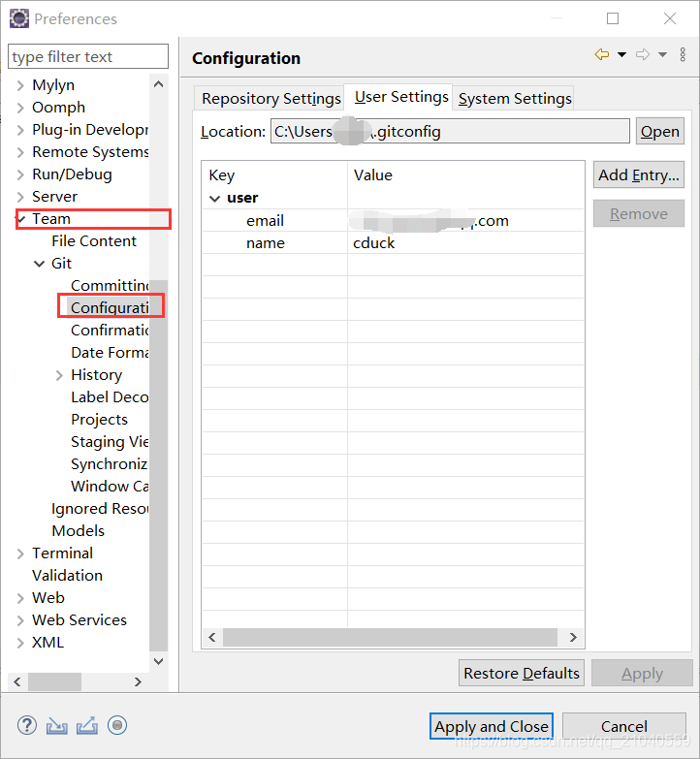Click the Value column header
This screenshot has width=700, height=759.
(x=465, y=174)
